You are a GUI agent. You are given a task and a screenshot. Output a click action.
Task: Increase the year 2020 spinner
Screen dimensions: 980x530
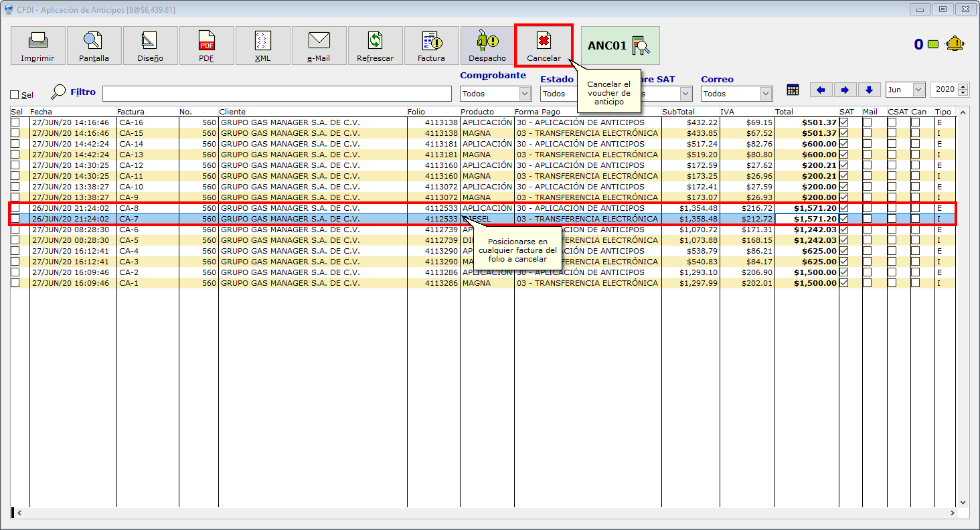[x=963, y=87]
